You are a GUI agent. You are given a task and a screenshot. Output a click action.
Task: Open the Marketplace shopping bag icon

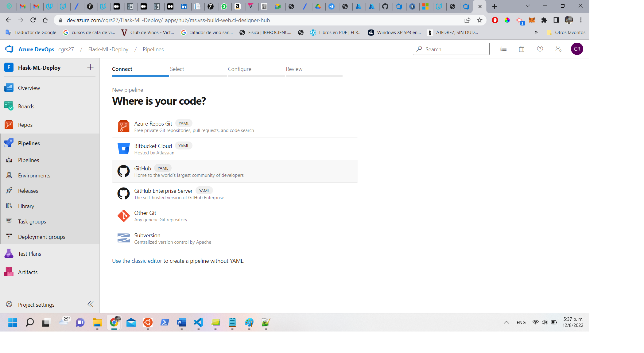(522, 49)
